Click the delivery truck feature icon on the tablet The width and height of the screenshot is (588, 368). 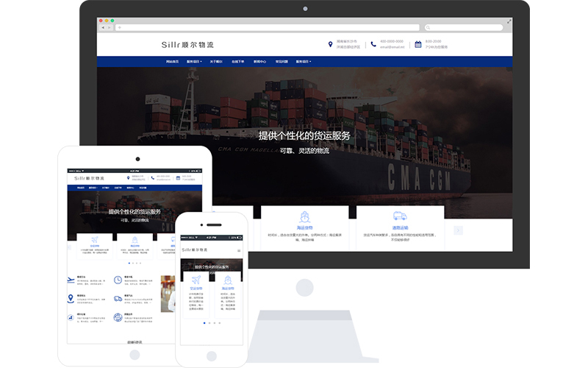(x=118, y=299)
